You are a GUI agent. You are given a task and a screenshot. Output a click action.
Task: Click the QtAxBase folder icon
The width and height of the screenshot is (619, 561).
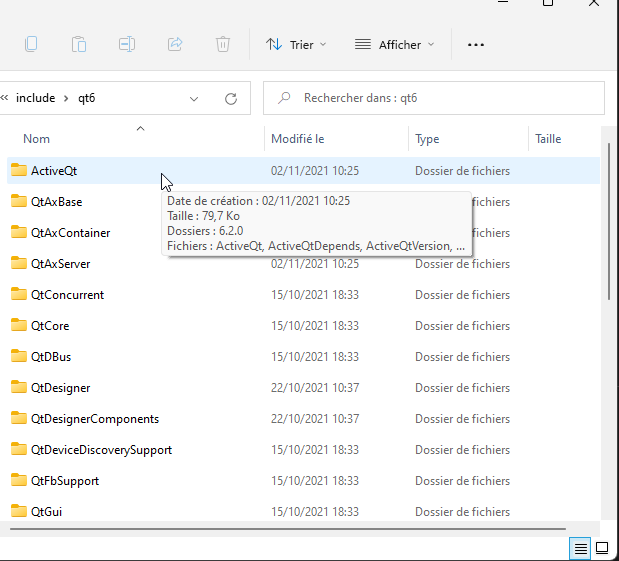[x=19, y=201]
